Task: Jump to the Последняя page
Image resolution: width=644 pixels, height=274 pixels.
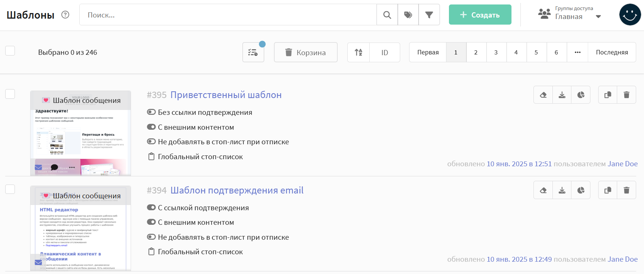Action: point(612,52)
